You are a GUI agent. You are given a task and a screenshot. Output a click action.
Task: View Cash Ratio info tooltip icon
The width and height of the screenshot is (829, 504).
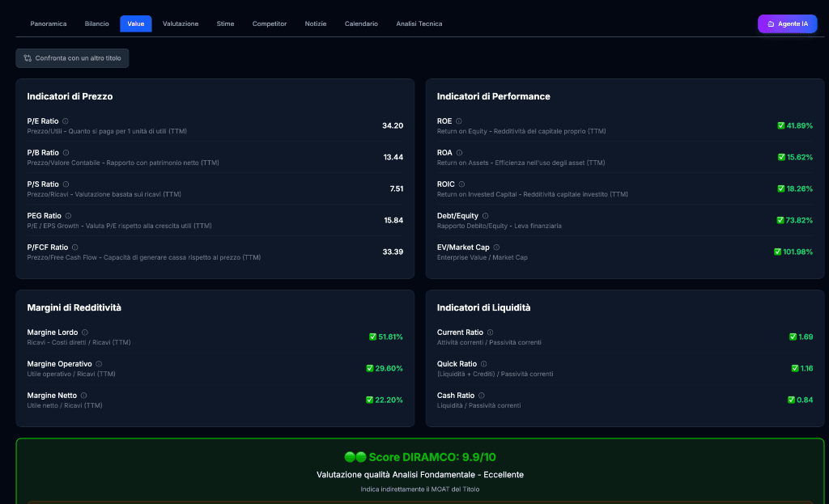point(481,395)
